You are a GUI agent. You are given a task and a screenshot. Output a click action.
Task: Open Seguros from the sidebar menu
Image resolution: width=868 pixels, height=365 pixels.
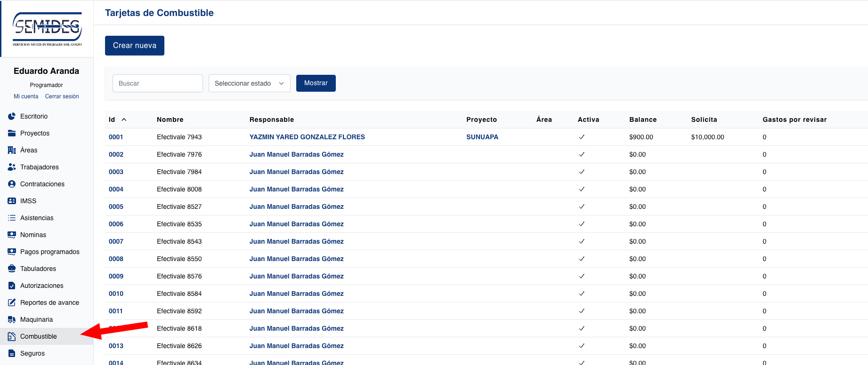click(x=32, y=353)
